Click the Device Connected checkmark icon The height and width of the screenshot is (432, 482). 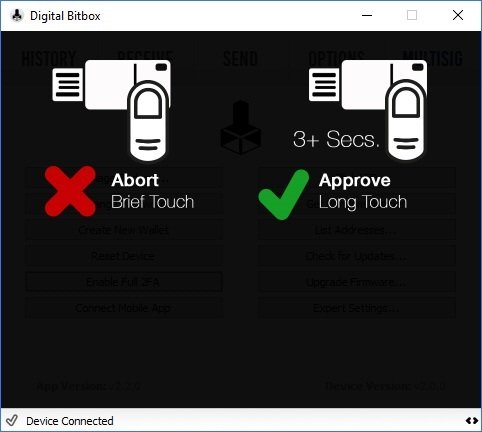(x=12, y=420)
